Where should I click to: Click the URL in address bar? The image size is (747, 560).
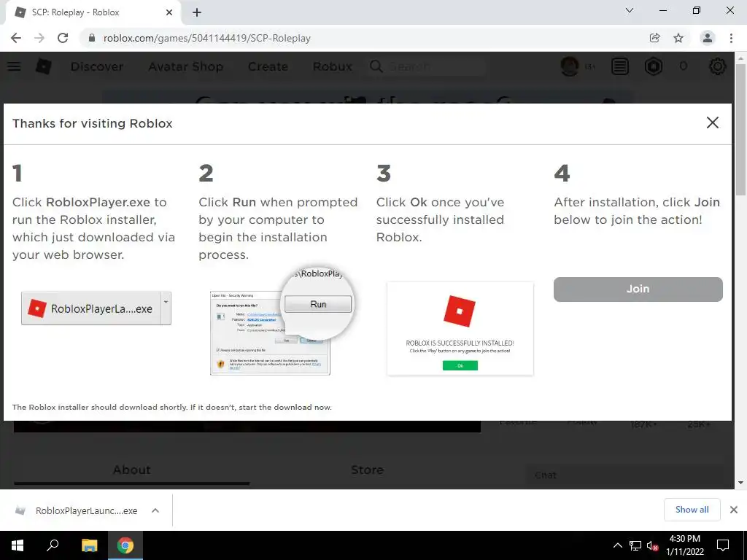coord(206,38)
